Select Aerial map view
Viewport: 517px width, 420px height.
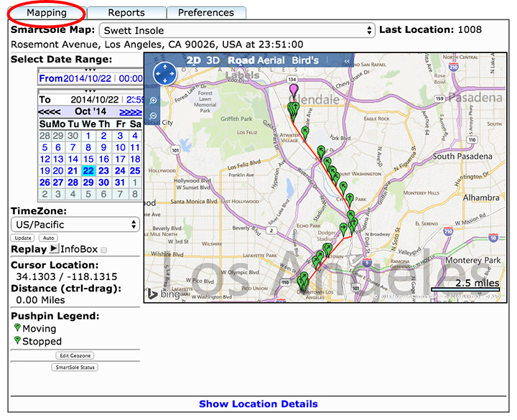coord(270,60)
